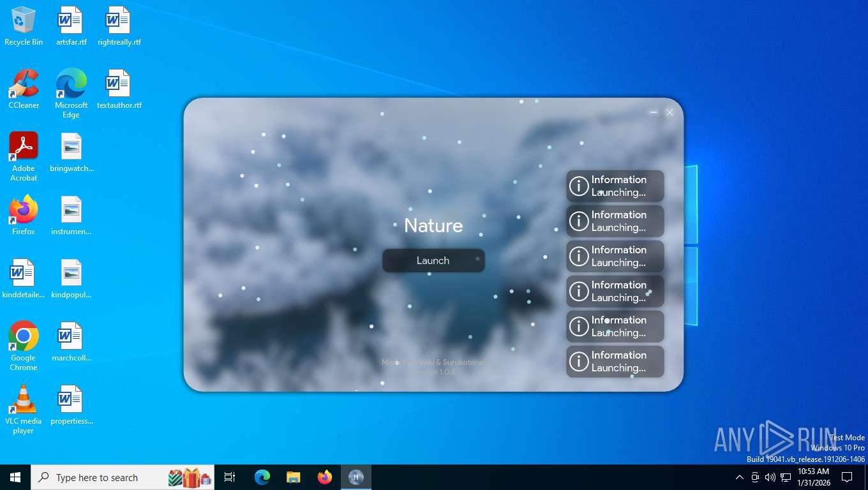Click the taskbar search box

(x=123, y=477)
